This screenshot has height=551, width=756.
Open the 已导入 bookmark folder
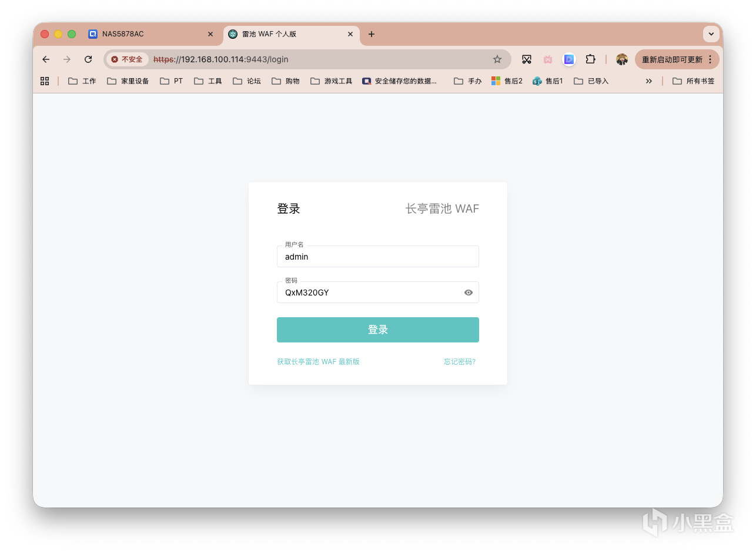point(591,81)
